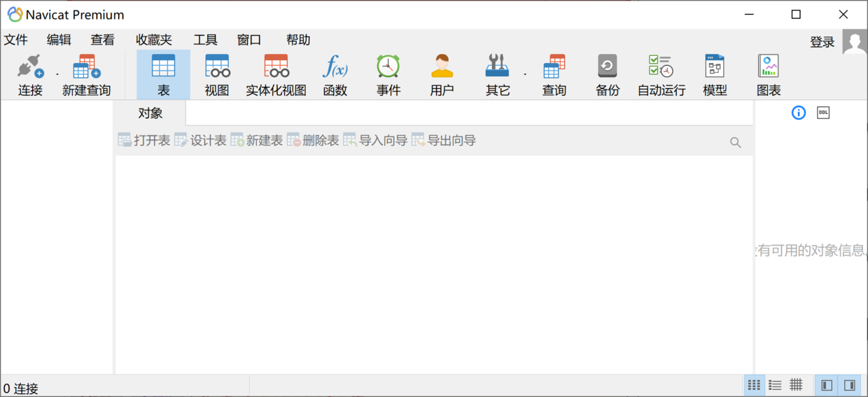Click the search magnifier in objects toolbar
The height and width of the screenshot is (397, 868).
[x=735, y=142]
